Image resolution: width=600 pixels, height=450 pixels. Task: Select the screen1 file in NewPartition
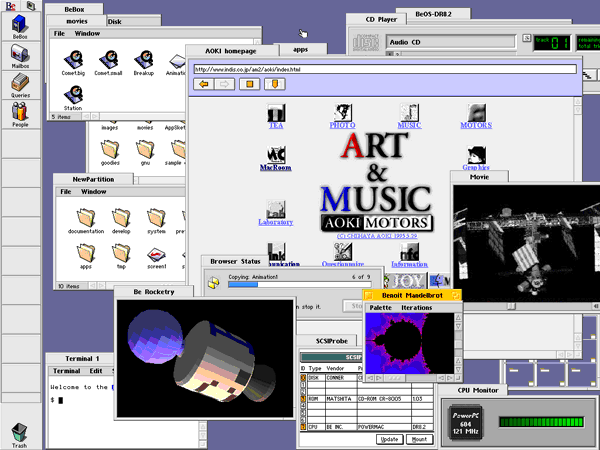(x=157, y=257)
